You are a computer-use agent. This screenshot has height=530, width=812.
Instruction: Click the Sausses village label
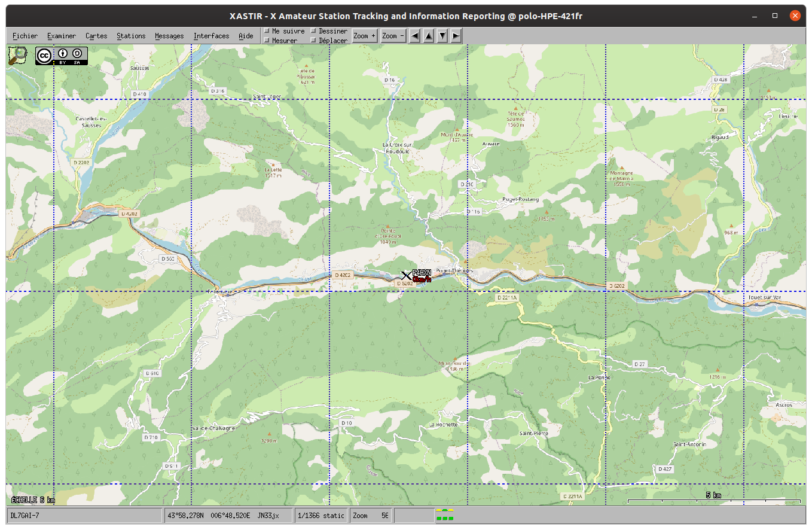pyautogui.click(x=139, y=68)
